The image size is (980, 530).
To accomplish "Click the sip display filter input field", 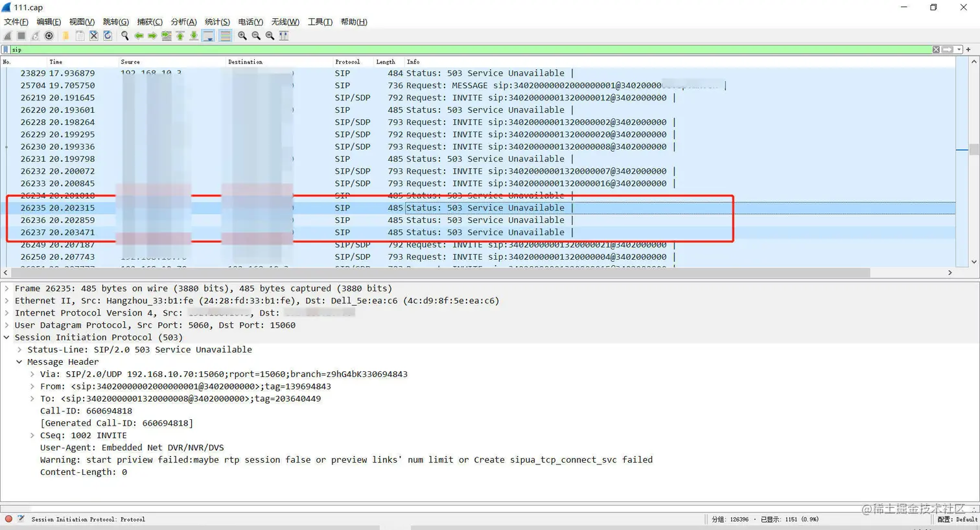I will coord(470,50).
